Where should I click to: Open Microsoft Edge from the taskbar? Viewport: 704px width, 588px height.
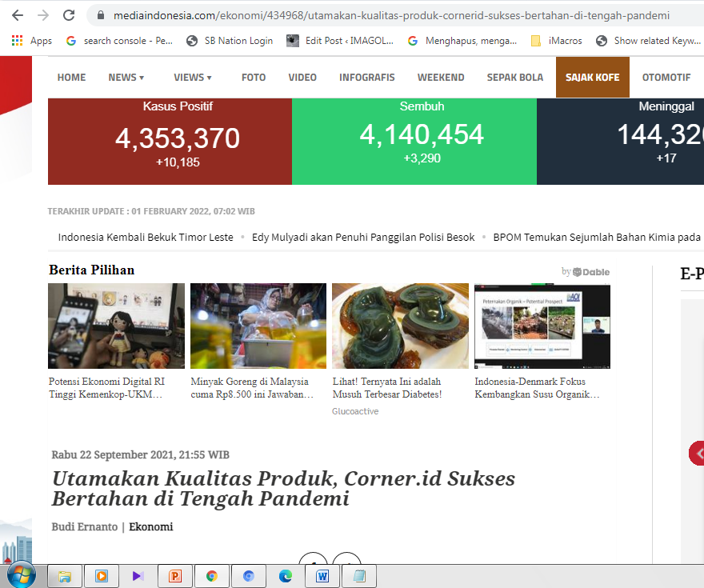(x=286, y=575)
